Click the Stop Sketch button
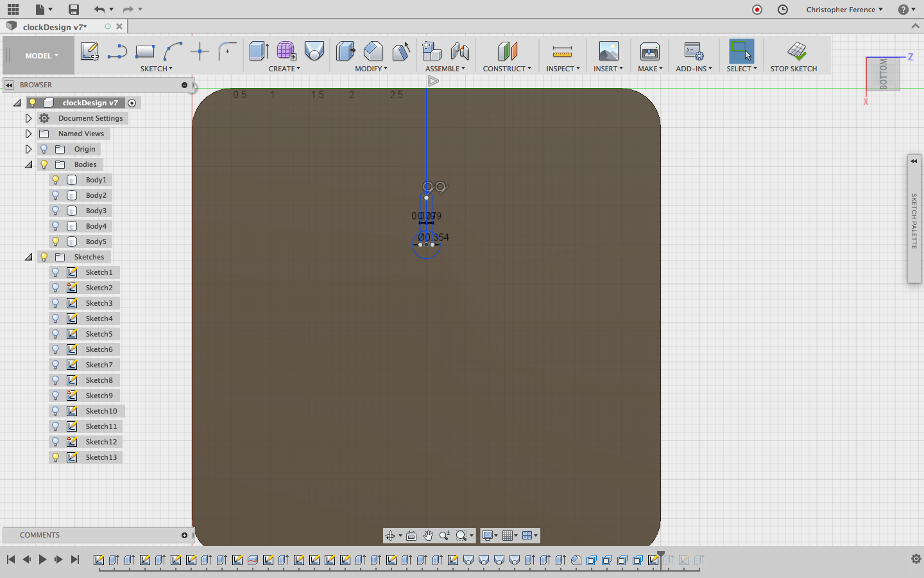The height and width of the screenshot is (578, 924). 794,56
